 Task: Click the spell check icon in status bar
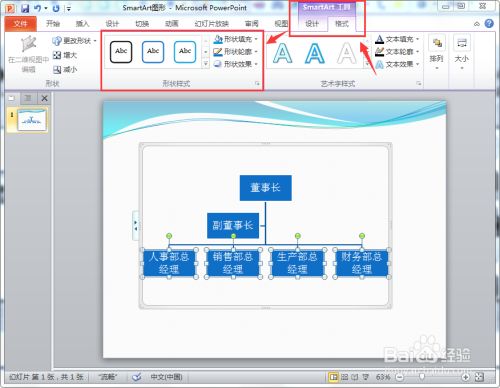click(x=136, y=377)
